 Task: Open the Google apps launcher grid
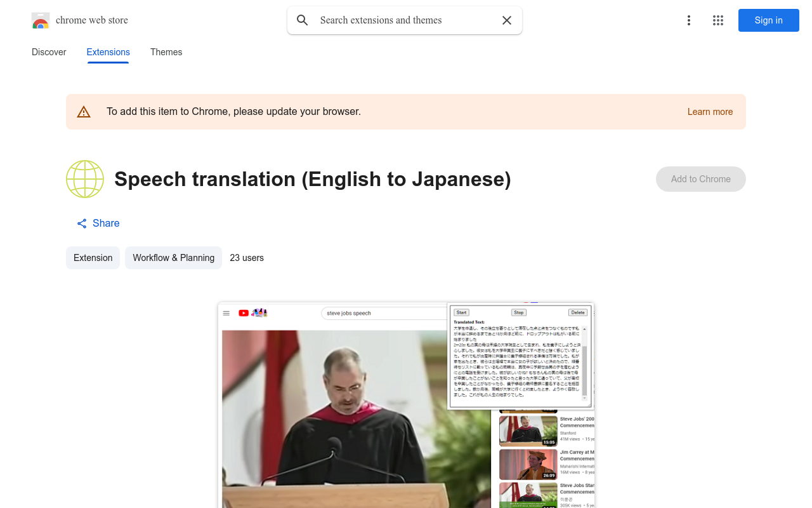717,20
